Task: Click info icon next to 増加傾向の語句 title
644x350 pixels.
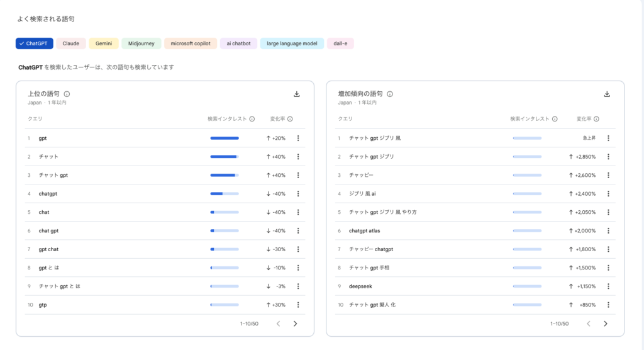Action: (390, 94)
